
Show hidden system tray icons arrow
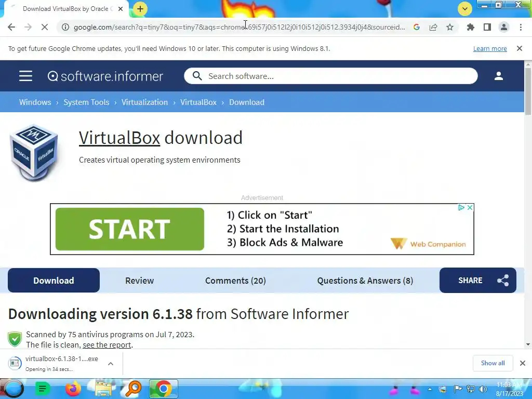[x=430, y=389]
